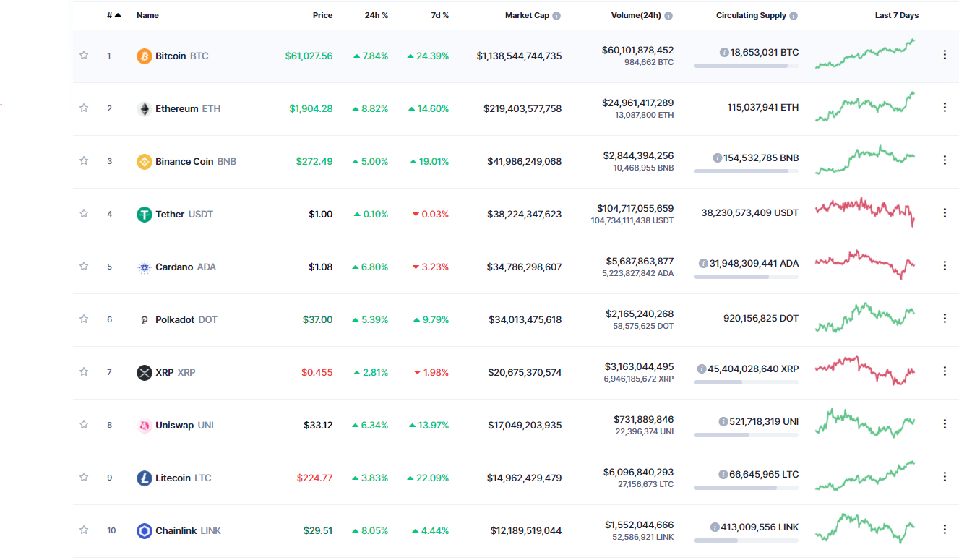Toggle the Tether watchlist star
Viewport: 959px width, 560px height.
coord(84,214)
